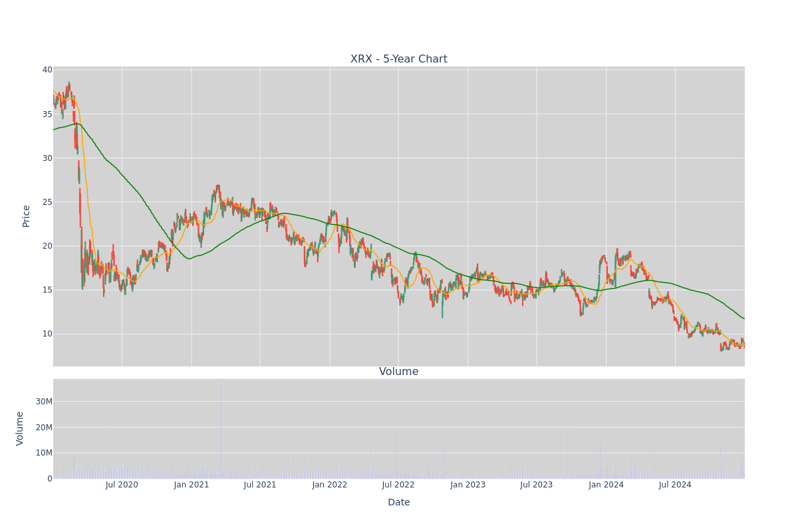Viewport: 798px width, 532px height.
Task: Click the 40 price tick label
Action: [47, 70]
